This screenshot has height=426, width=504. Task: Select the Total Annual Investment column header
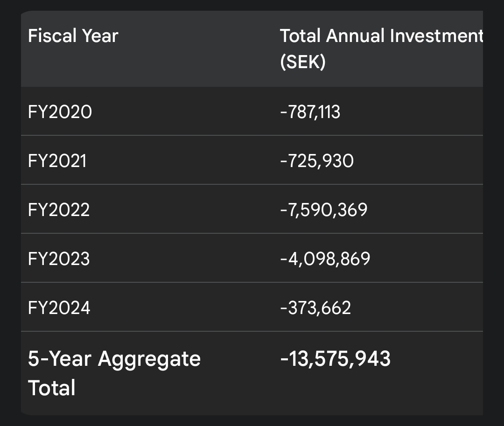tap(381, 36)
